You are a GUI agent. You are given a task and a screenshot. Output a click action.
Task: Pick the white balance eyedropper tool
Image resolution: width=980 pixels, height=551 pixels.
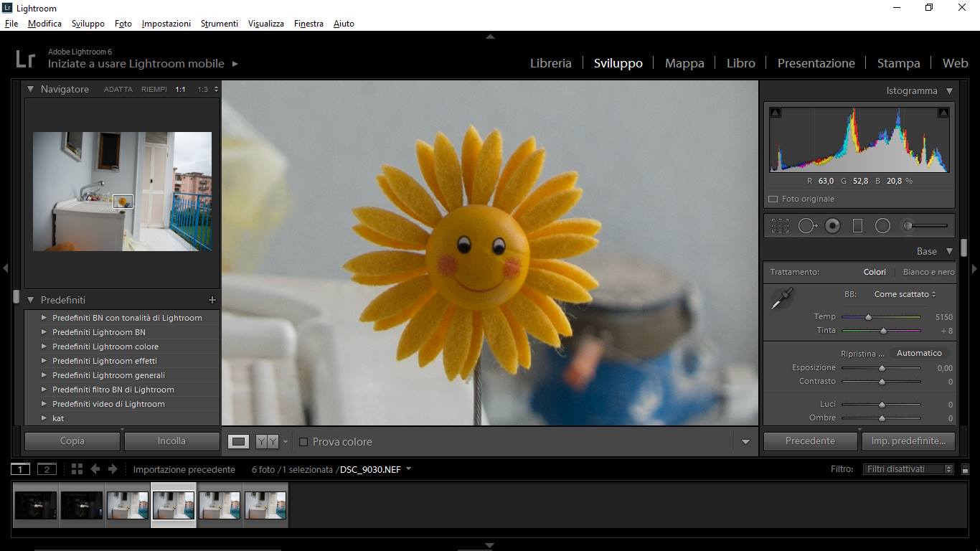781,298
